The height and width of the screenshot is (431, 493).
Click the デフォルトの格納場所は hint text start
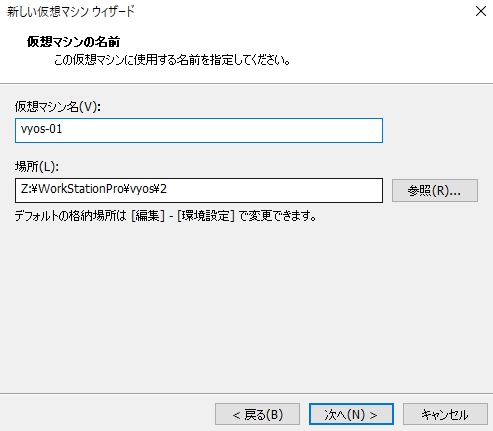point(71,216)
